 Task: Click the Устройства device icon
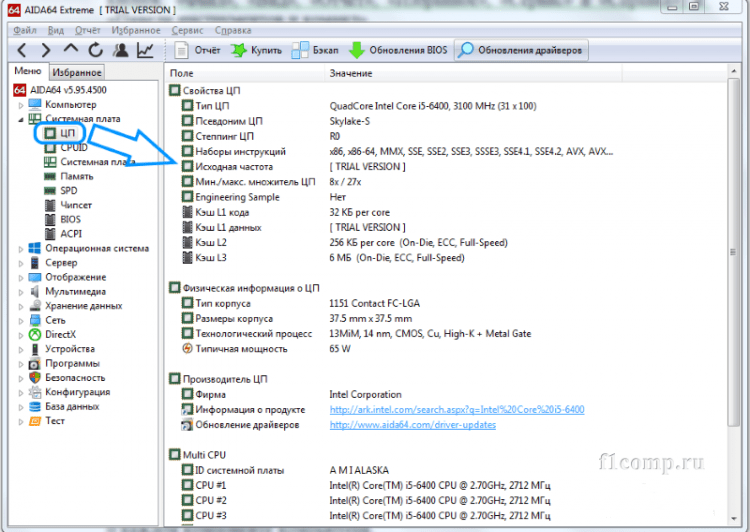click(x=34, y=349)
